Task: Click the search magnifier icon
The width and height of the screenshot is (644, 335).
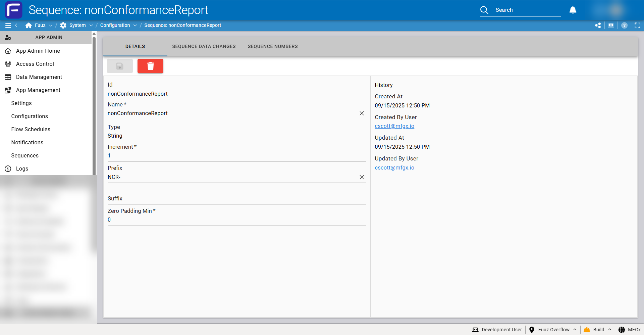Action: pyautogui.click(x=484, y=10)
